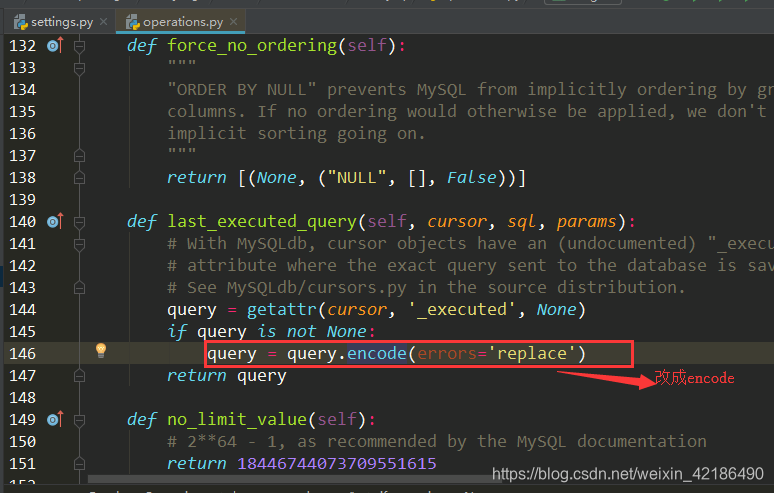Click comment '2**64 - 1' on line 150
Image resolution: width=774 pixels, height=493 pixels.
coord(227,441)
